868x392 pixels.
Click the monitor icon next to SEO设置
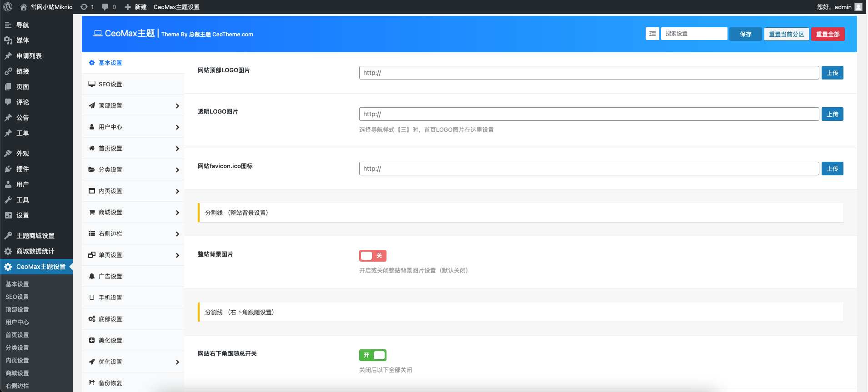92,84
